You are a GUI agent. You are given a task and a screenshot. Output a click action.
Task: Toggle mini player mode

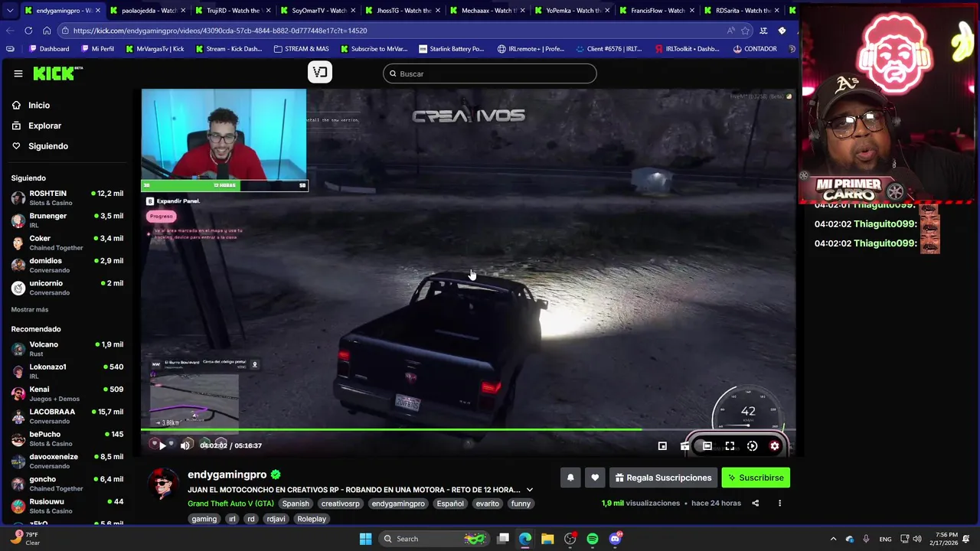click(x=662, y=446)
